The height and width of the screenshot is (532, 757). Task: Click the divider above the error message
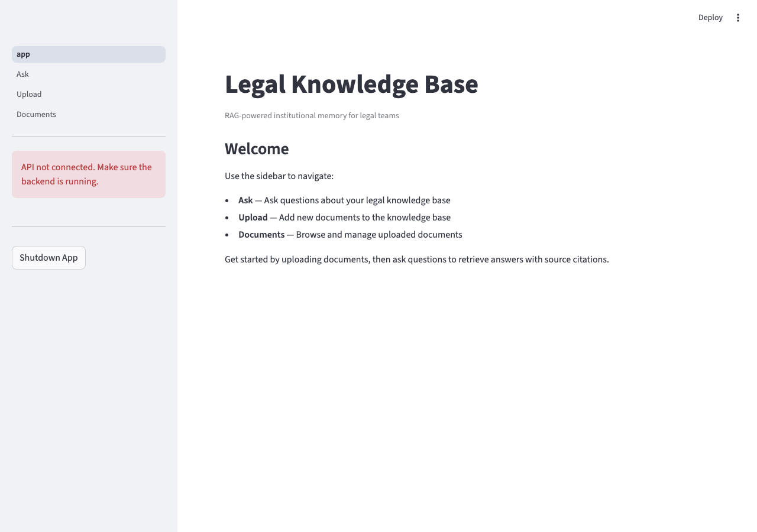tap(89, 137)
